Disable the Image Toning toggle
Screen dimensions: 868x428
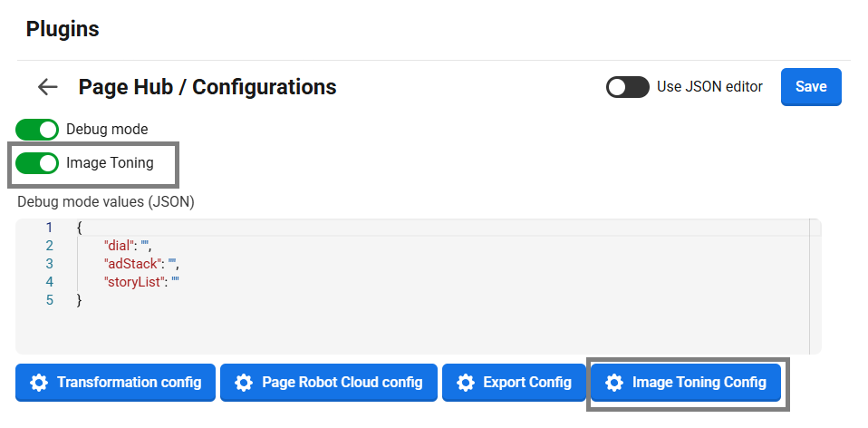37,163
